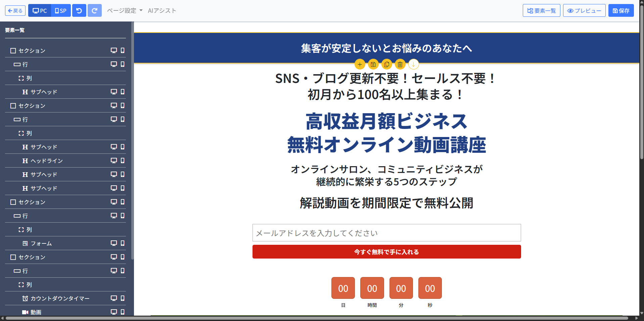The width and height of the screenshot is (644, 321).
Task: Select the second セクション in the element tree
Action: 32,106
